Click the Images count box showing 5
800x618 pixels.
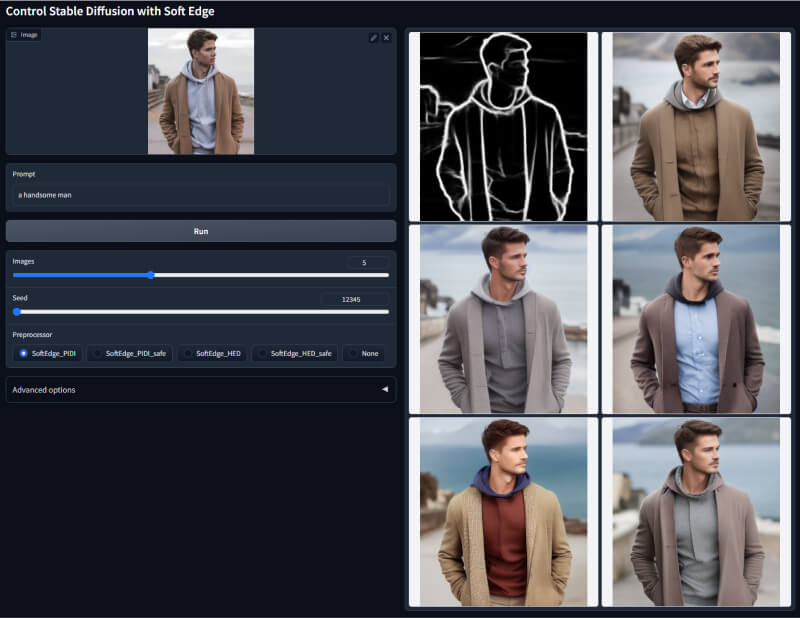365,262
